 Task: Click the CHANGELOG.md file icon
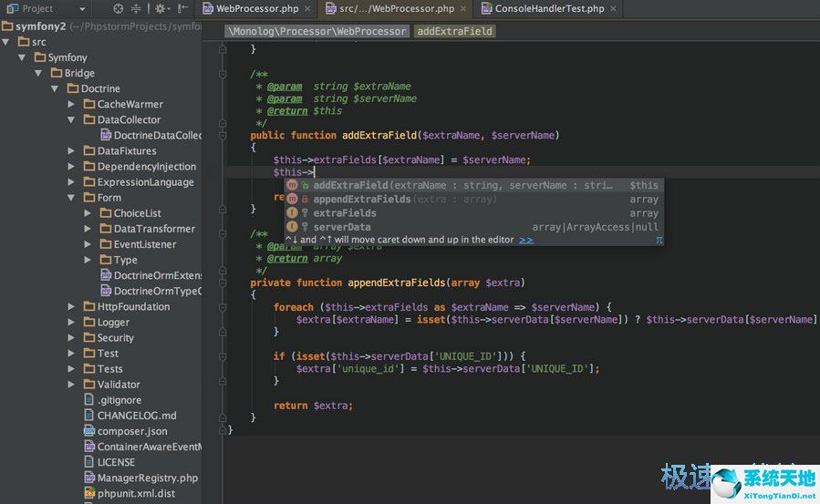pyautogui.click(x=89, y=416)
